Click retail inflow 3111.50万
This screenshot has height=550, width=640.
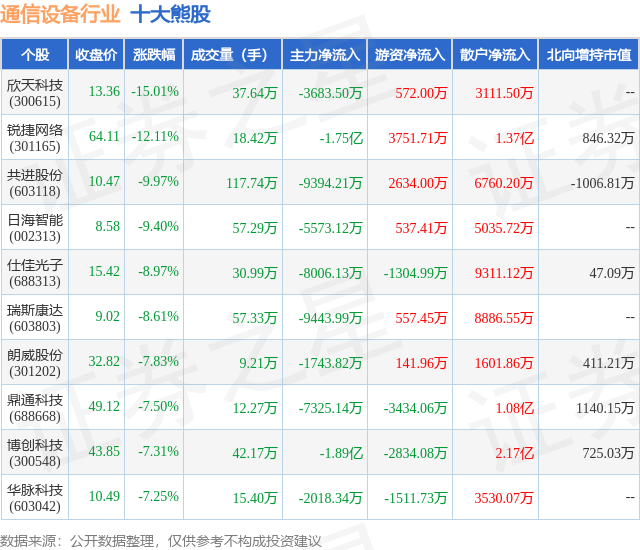coord(504,93)
